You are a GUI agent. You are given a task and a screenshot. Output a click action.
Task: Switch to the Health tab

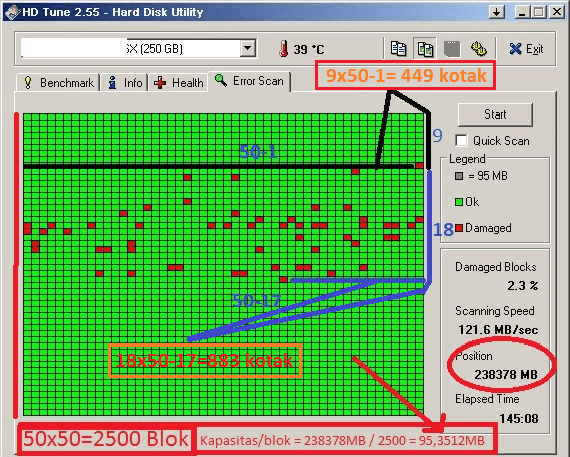pos(178,83)
